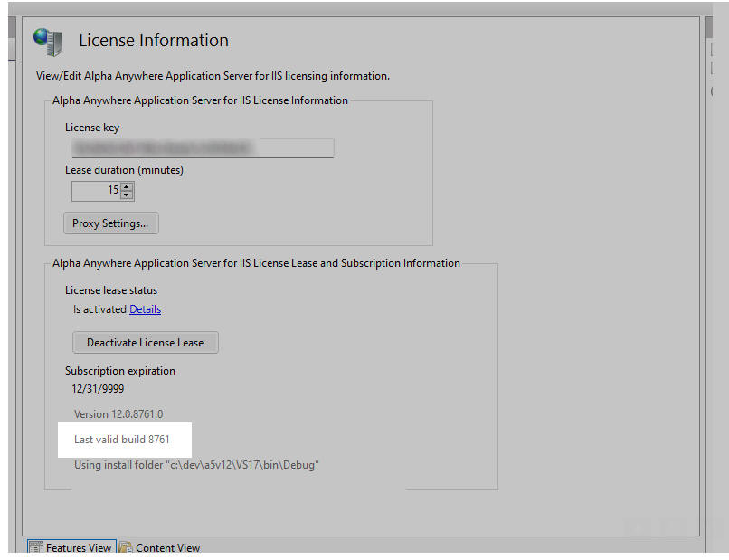Click the License lease status label
This screenshot has height=560, width=729.
click(x=111, y=290)
